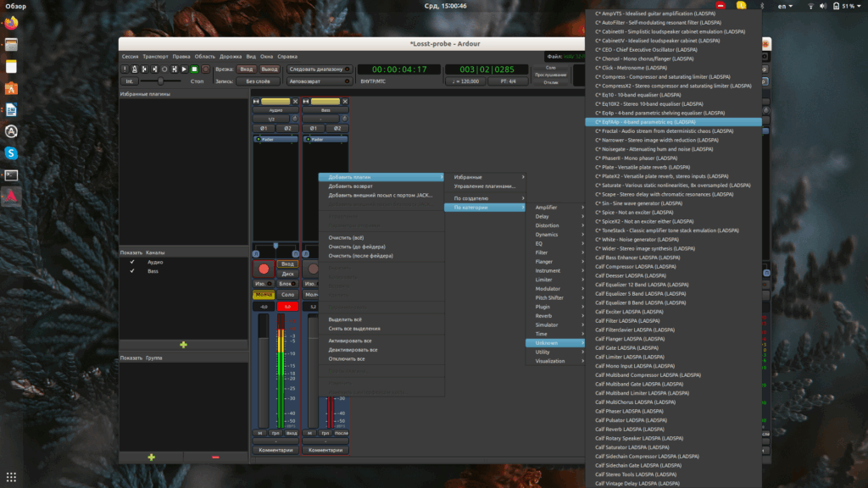
Task: Click the go-to-session-start transport icon
Action: 144,69
